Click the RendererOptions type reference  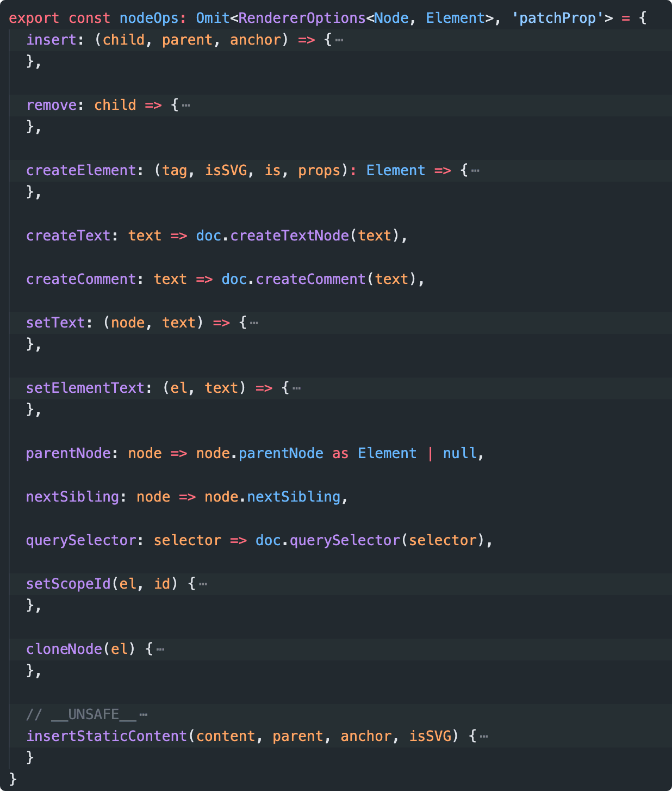302,18
